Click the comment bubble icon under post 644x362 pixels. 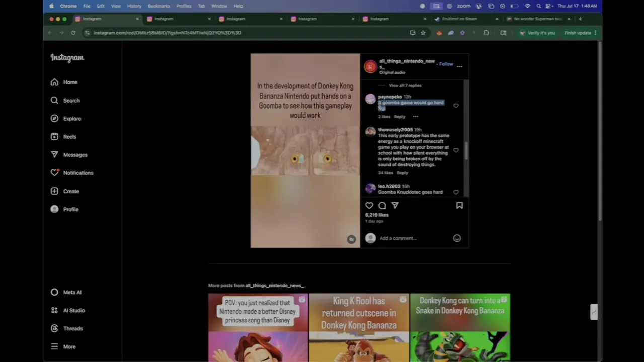pyautogui.click(x=382, y=205)
